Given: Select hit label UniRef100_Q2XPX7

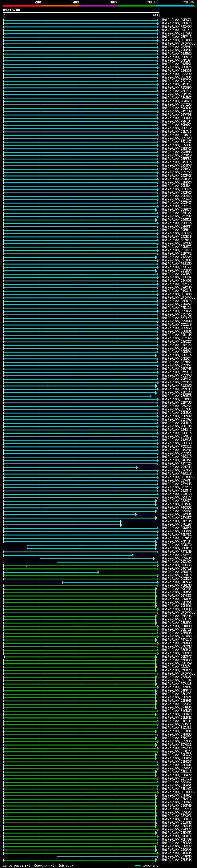Looking at the screenshot, I should point(177,399).
